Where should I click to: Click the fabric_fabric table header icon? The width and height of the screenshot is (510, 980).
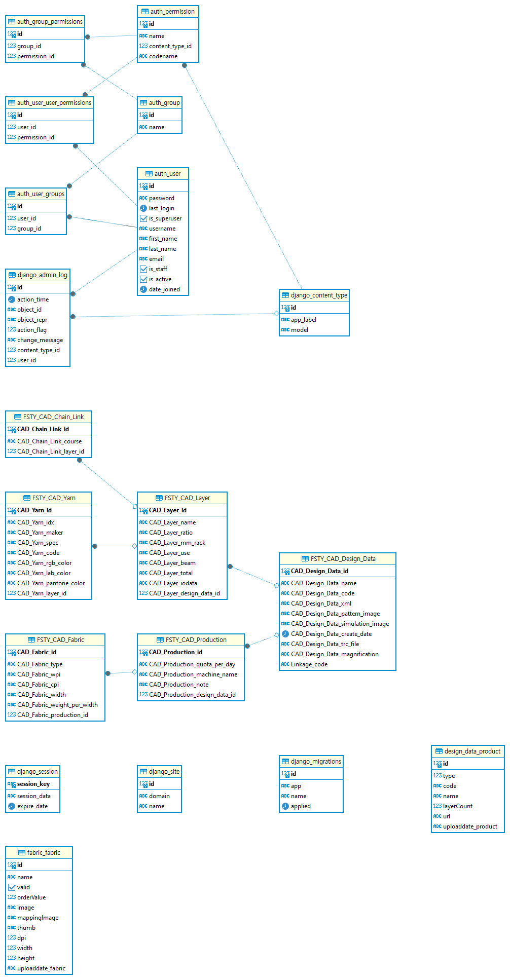click(x=22, y=853)
